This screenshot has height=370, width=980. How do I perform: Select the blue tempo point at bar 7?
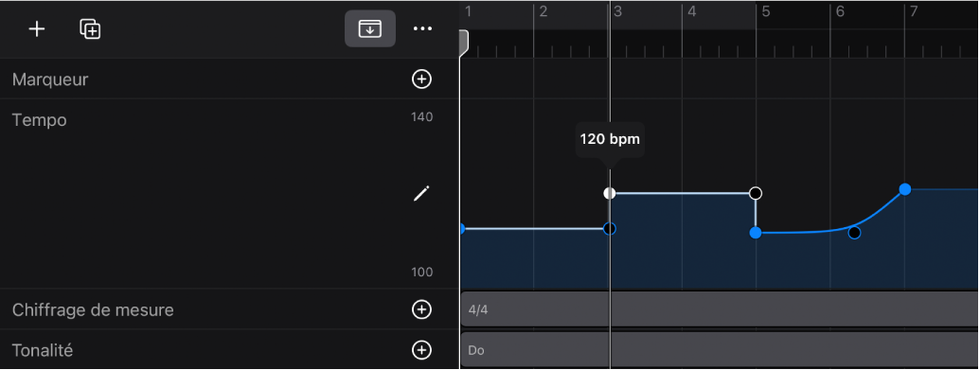[x=904, y=189]
